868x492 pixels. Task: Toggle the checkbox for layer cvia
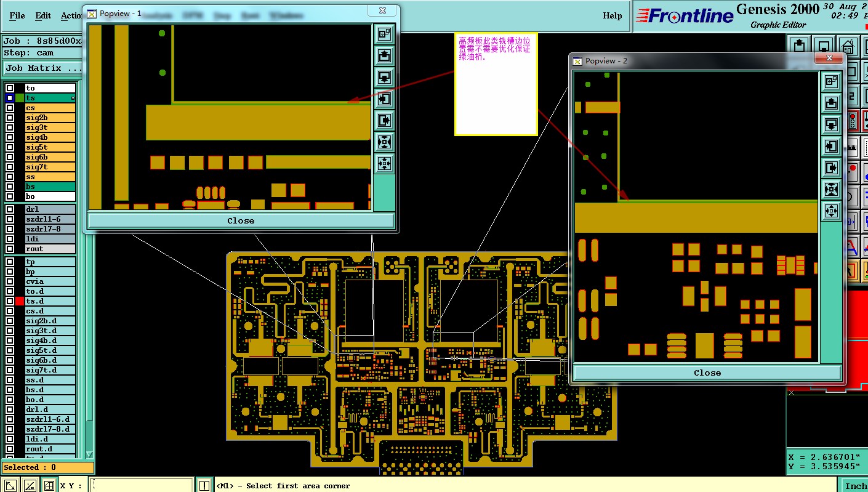pyautogui.click(x=10, y=281)
